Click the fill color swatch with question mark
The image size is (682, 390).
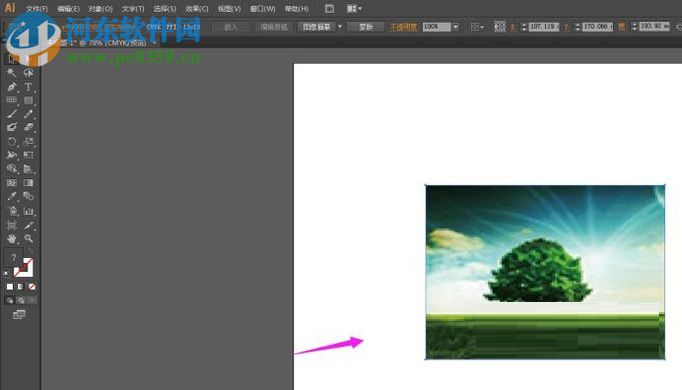point(13,257)
